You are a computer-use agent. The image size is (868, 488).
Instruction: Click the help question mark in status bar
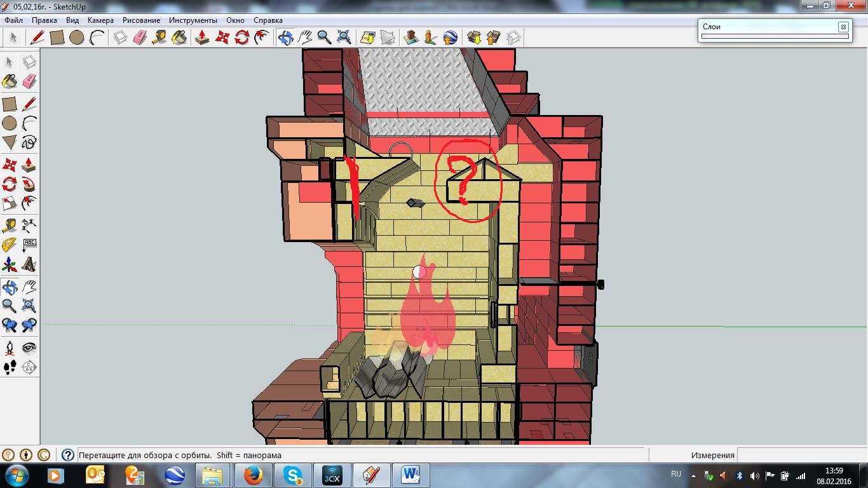click(68, 455)
